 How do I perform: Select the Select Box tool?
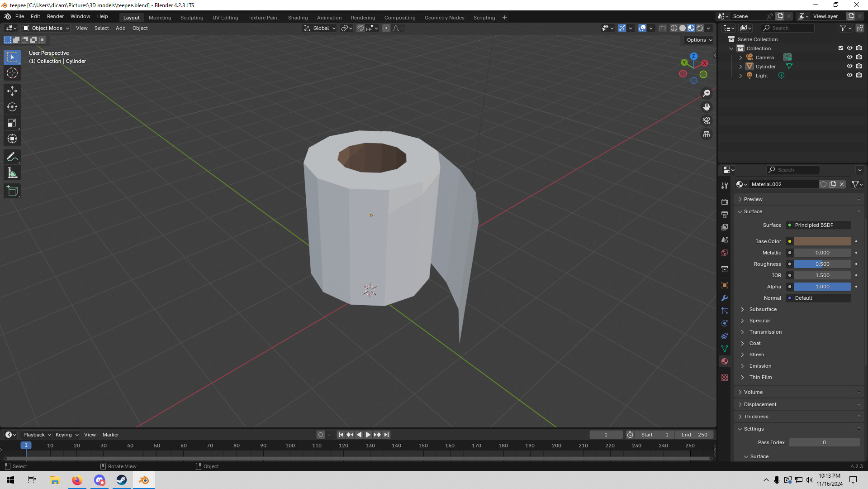pos(12,57)
